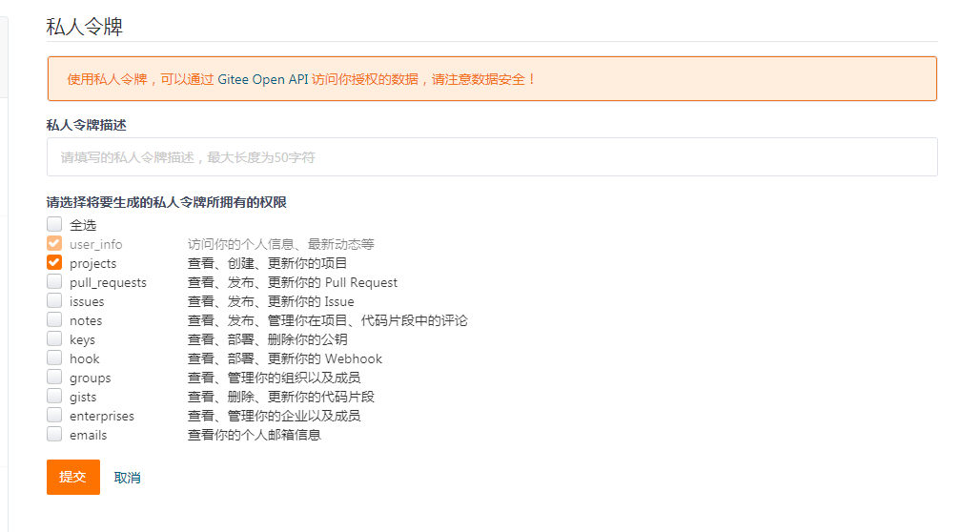Click the 私人令牌描述 description input field
This screenshot has width=980, height=532.
[x=492, y=157]
